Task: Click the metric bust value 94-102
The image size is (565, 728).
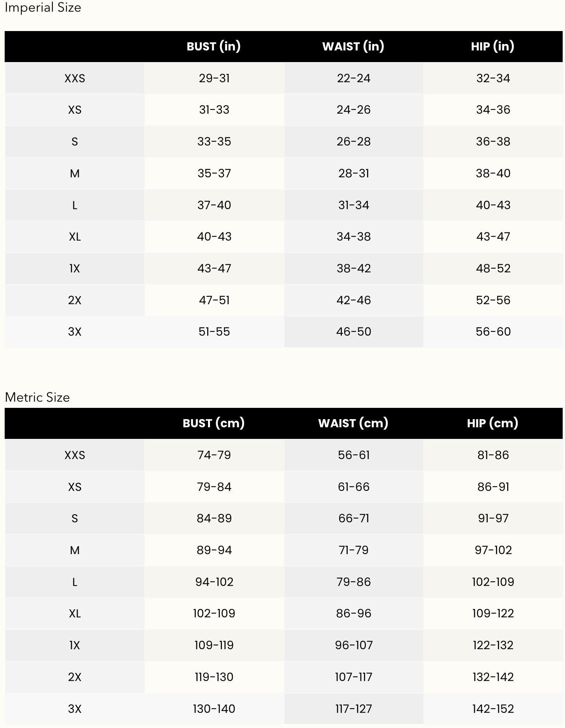Action: (x=214, y=582)
